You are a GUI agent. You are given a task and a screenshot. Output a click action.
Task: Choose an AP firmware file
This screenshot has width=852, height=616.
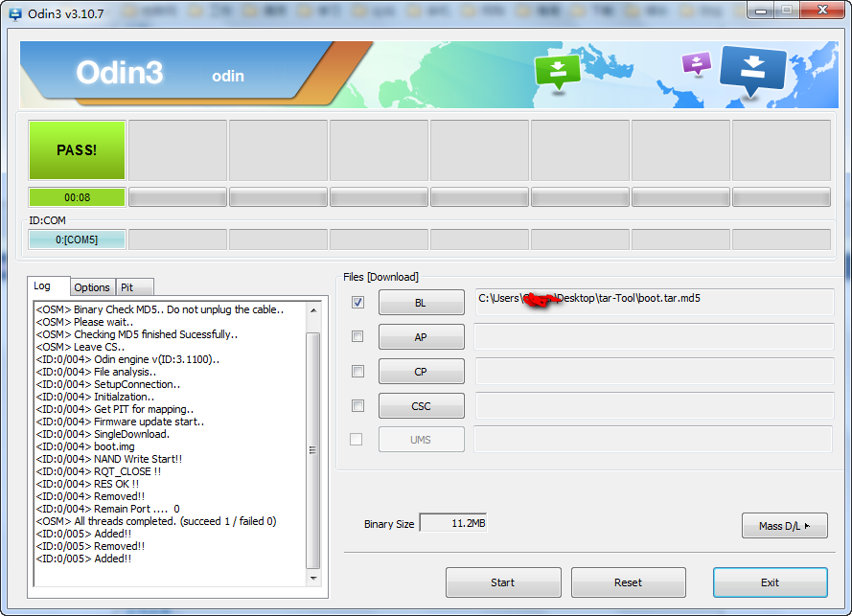coord(421,337)
